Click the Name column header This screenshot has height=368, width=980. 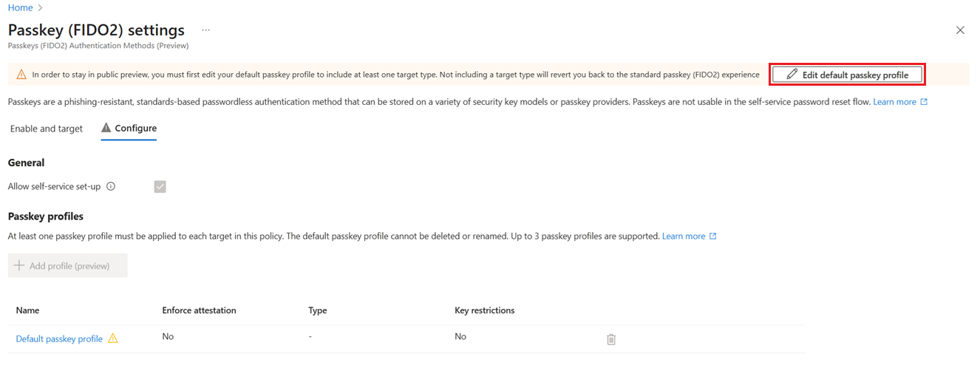click(27, 310)
